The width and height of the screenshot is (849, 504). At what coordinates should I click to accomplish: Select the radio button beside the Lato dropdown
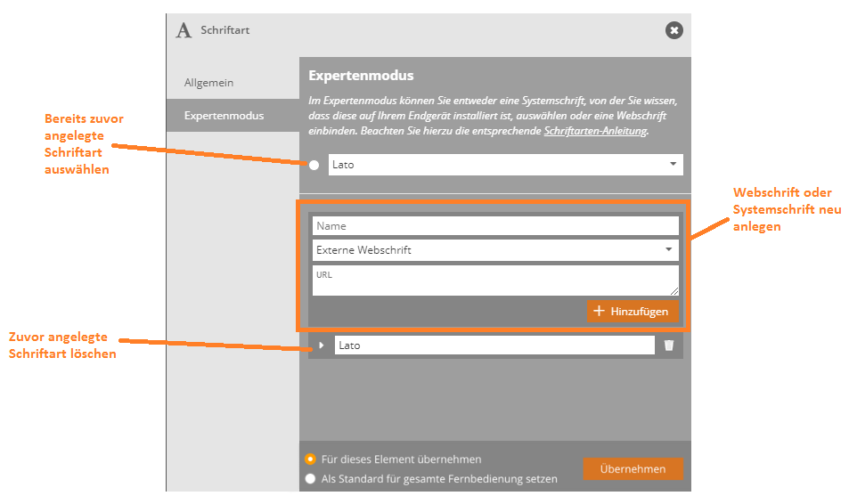[x=314, y=165]
